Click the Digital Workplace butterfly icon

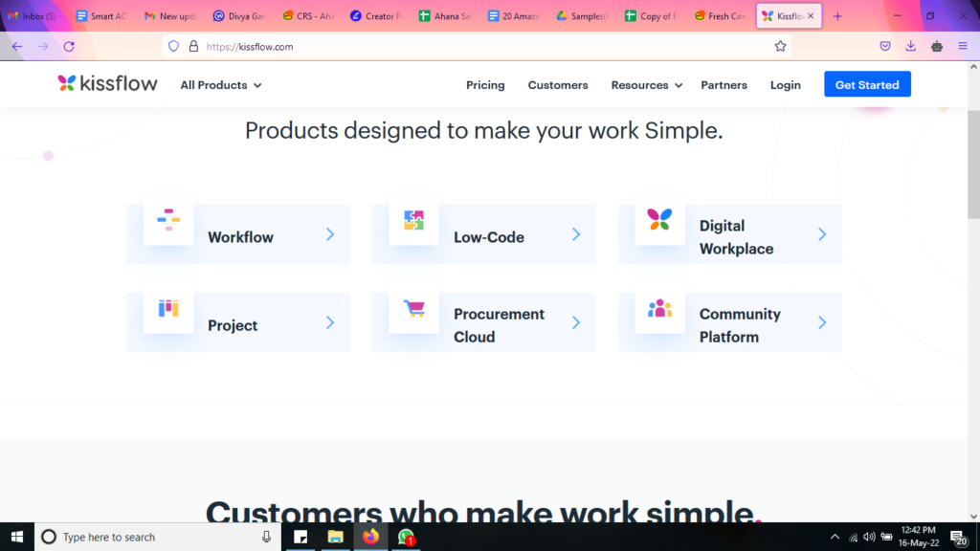(x=659, y=219)
